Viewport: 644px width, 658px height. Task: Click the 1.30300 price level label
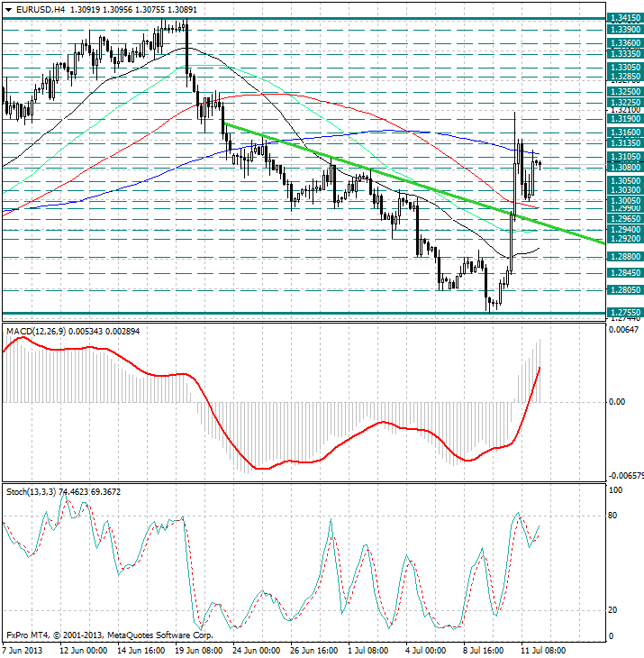625,190
